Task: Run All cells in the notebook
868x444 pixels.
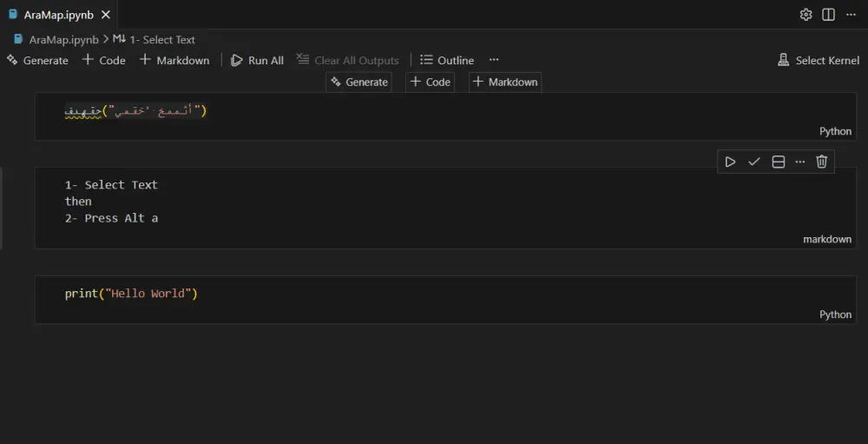Action: coord(257,60)
